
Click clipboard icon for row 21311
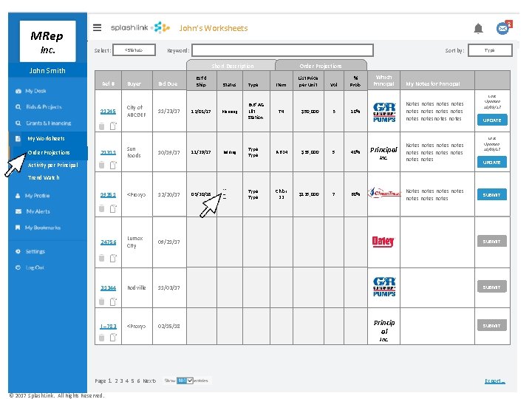point(113,165)
